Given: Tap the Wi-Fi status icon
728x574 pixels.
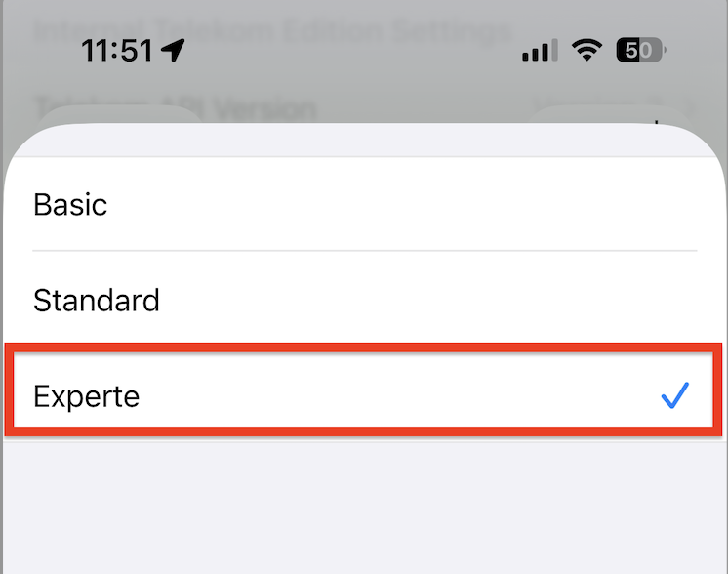Looking at the screenshot, I should (x=586, y=50).
